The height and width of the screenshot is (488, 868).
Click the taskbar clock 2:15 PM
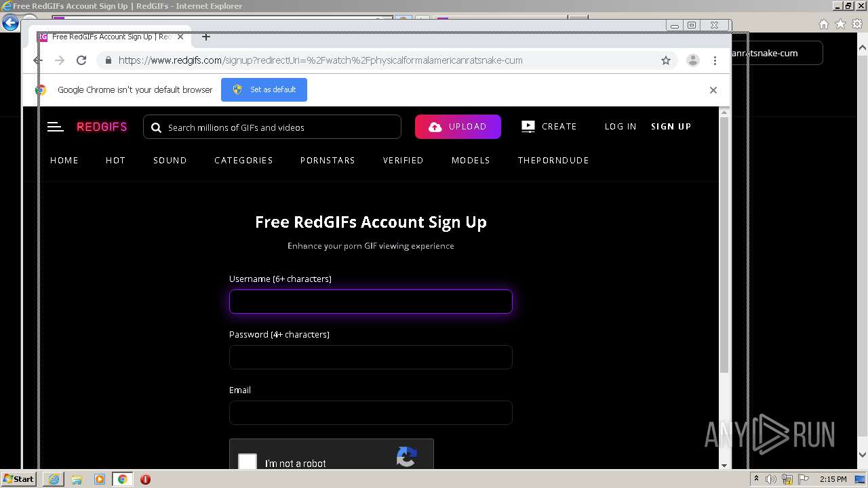point(833,479)
